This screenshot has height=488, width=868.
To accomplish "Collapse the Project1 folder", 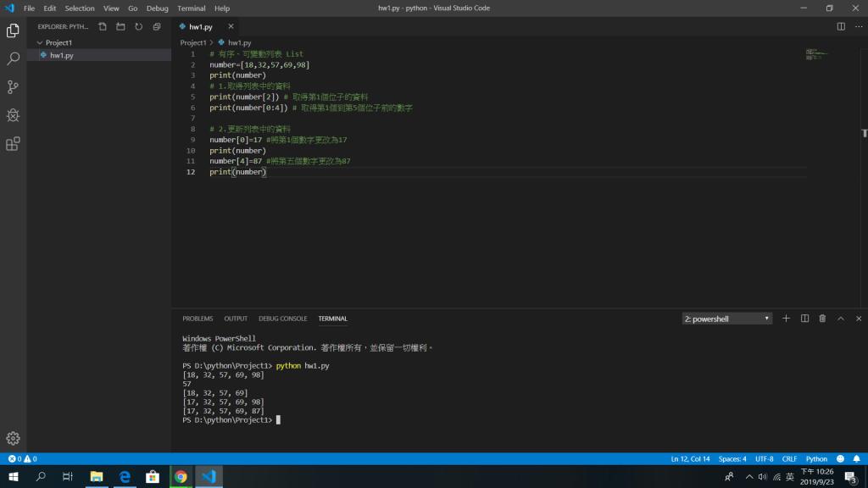I will click(40, 42).
